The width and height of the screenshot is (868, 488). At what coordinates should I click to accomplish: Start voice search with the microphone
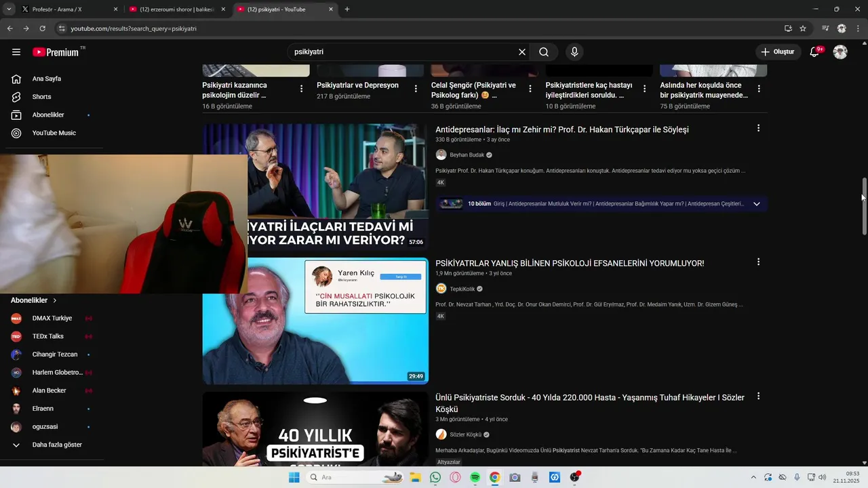[574, 52]
